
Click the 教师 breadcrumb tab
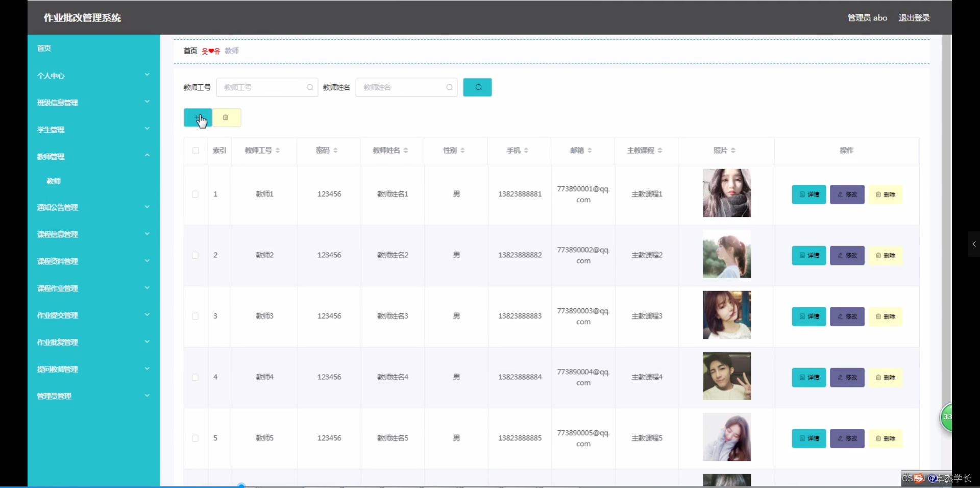[232, 51]
